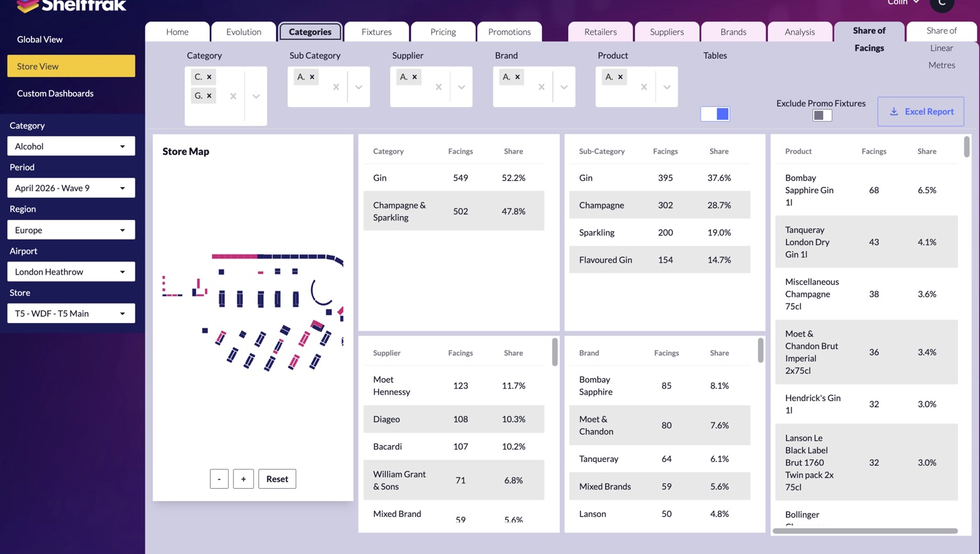Open the Retailers tab

click(600, 32)
